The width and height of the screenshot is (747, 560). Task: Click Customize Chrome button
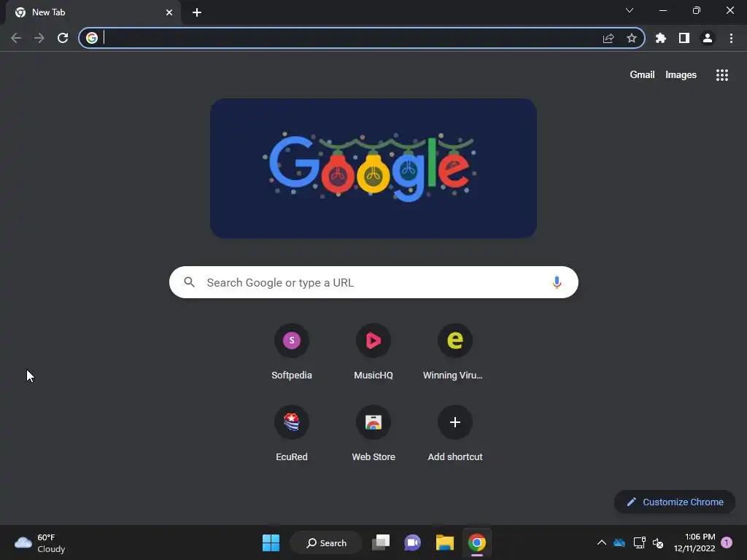coord(675,502)
